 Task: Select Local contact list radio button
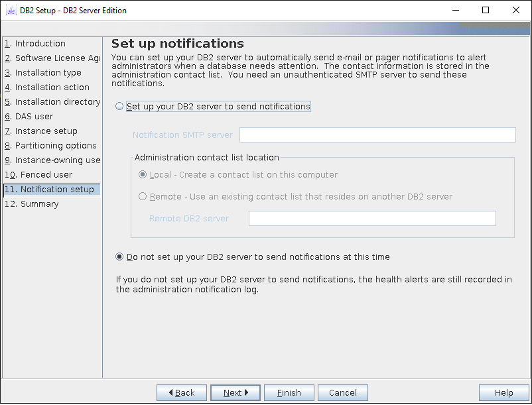pos(143,175)
